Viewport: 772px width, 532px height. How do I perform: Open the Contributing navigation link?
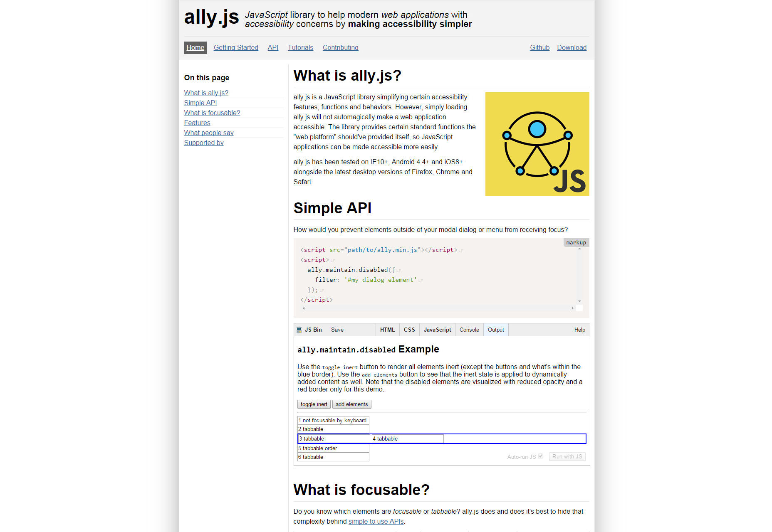tap(340, 48)
